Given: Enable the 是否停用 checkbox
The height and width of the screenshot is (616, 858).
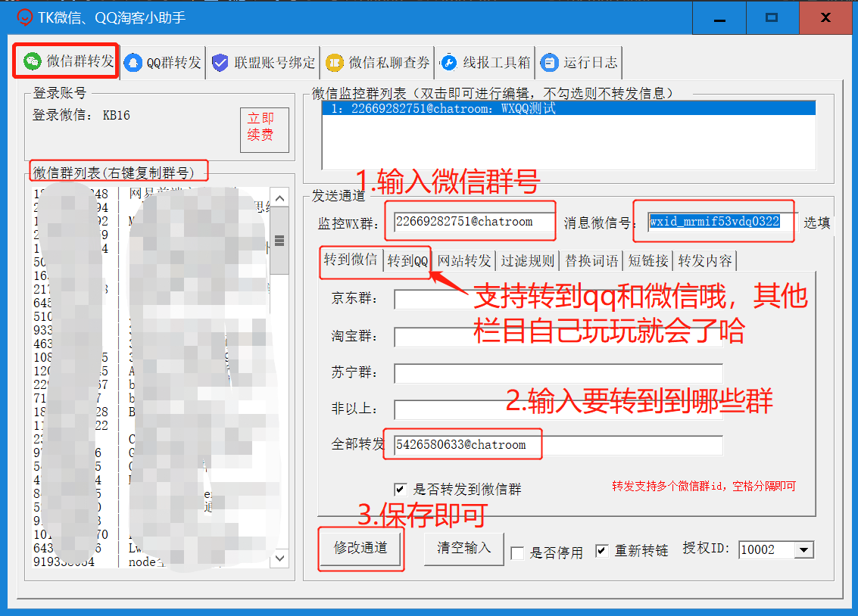Looking at the screenshot, I should [517, 552].
